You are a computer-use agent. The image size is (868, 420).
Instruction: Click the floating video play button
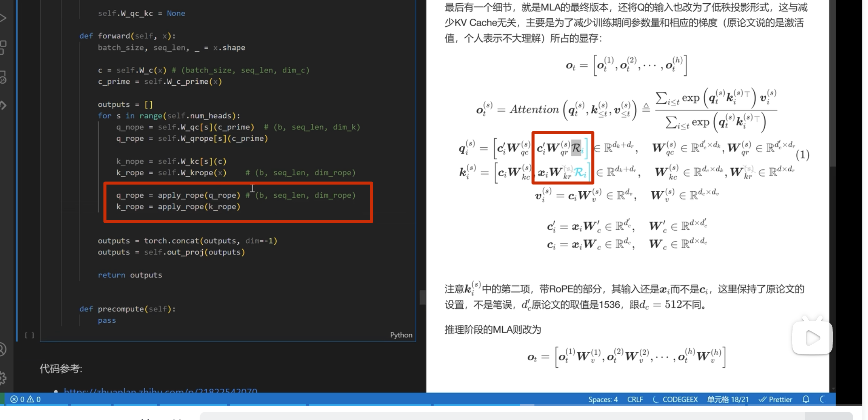(x=812, y=337)
